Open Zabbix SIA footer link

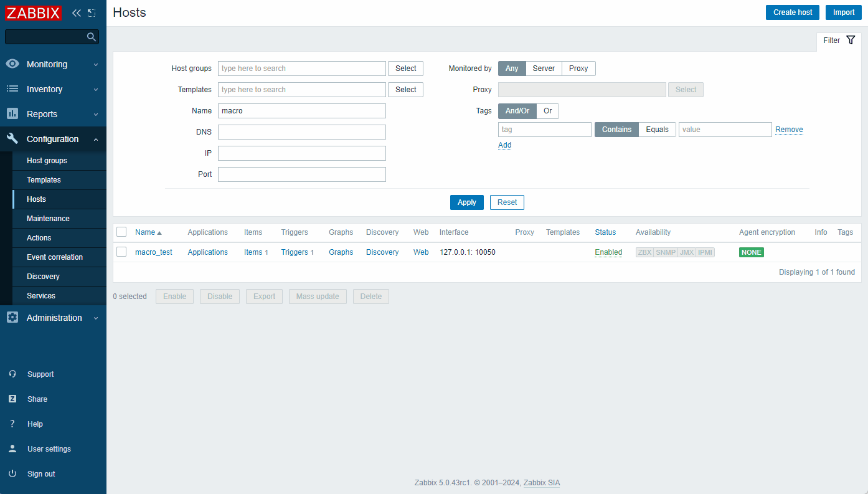[x=542, y=483]
